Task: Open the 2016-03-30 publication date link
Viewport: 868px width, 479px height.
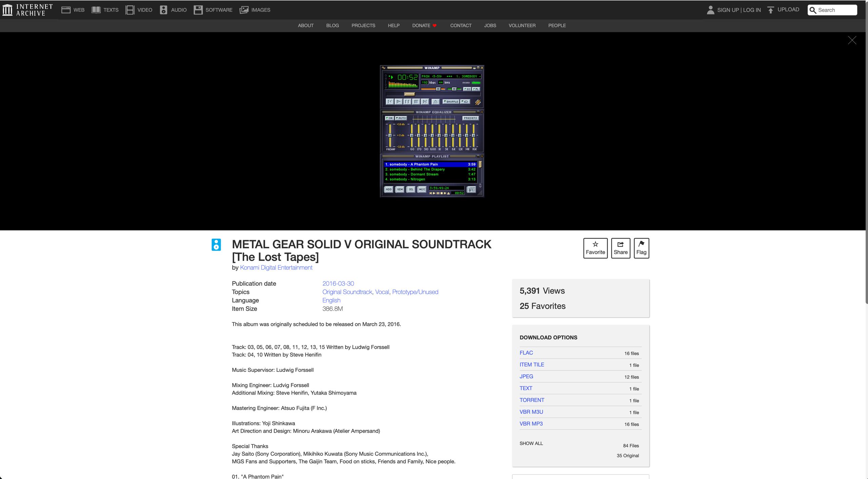Action: point(338,284)
